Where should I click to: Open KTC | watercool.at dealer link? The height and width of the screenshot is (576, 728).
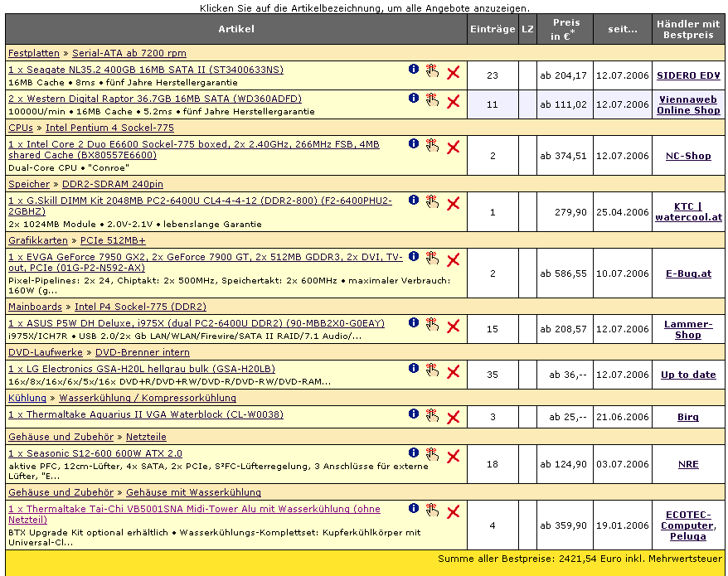[688, 211]
